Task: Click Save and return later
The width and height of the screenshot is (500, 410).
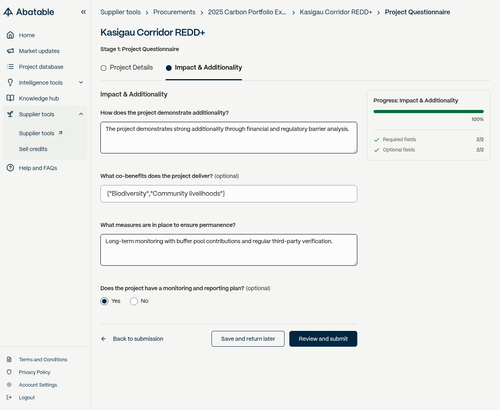Action: coord(248,339)
